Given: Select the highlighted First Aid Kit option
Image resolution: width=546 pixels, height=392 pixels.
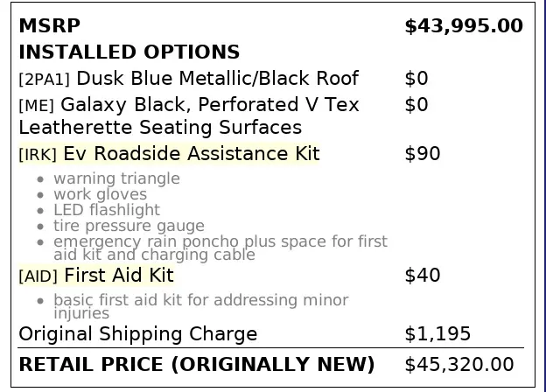Looking at the screenshot, I should point(96,276).
